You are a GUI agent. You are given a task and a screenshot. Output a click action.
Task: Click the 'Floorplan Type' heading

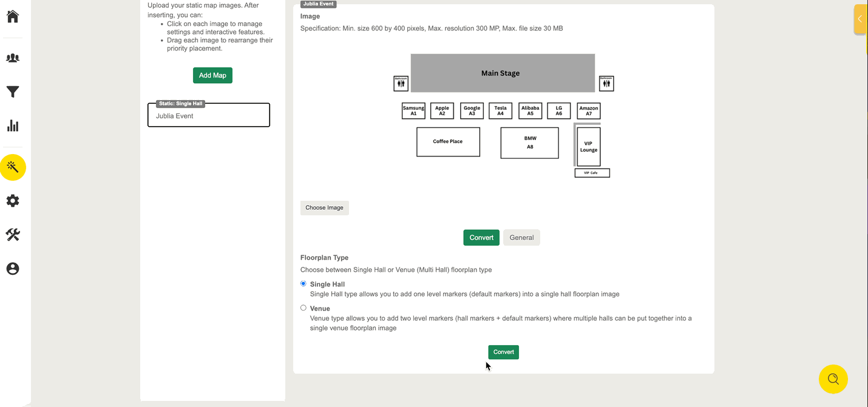click(324, 258)
